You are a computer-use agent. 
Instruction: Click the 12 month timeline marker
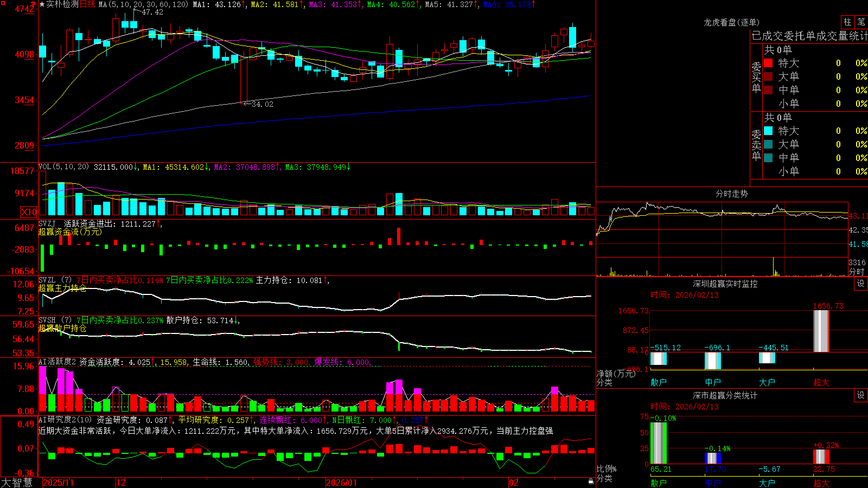(121, 483)
